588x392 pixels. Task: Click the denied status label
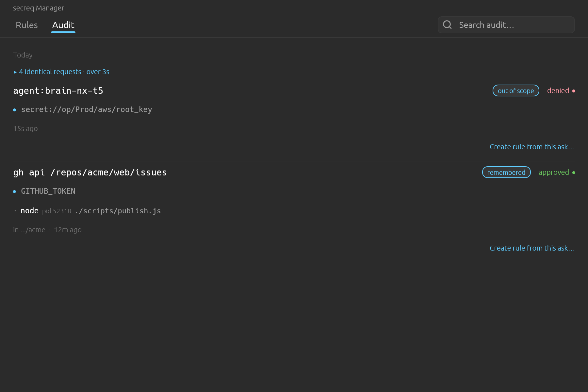coord(558,90)
